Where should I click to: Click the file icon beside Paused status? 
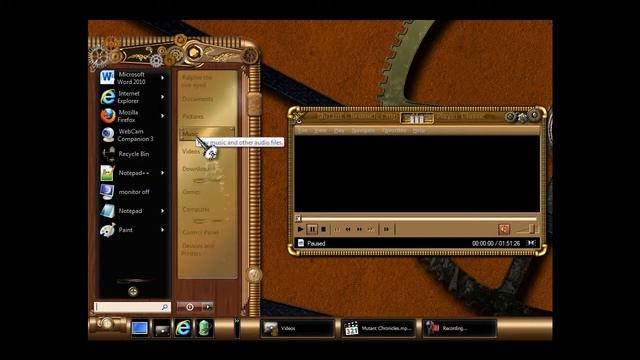pos(301,243)
